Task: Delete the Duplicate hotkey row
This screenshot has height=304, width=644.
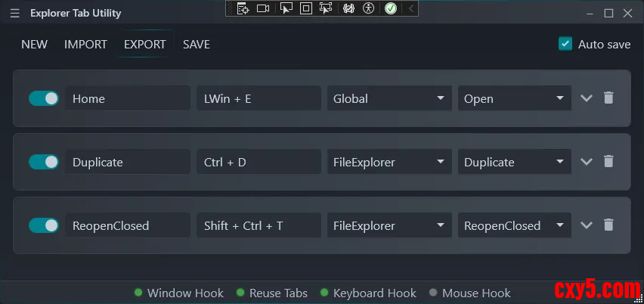Action: coord(608,161)
